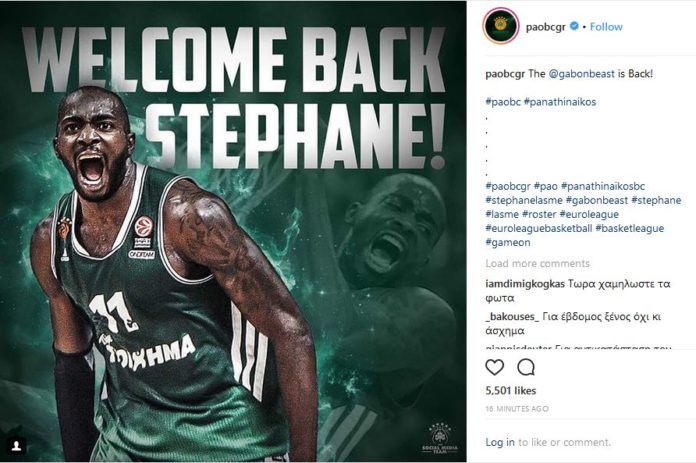
Task: Load more comments on the post
Action: point(538,263)
